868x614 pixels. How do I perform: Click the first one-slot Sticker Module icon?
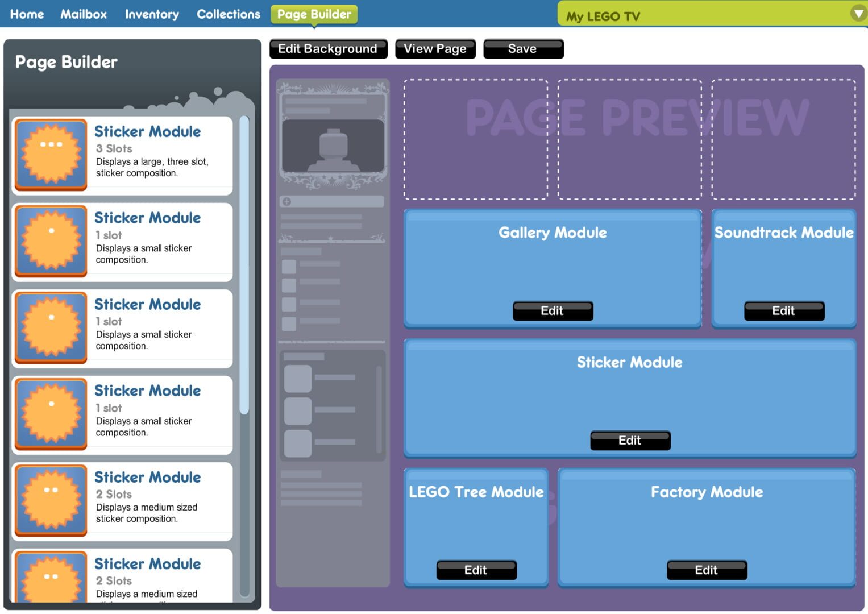pos(51,240)
